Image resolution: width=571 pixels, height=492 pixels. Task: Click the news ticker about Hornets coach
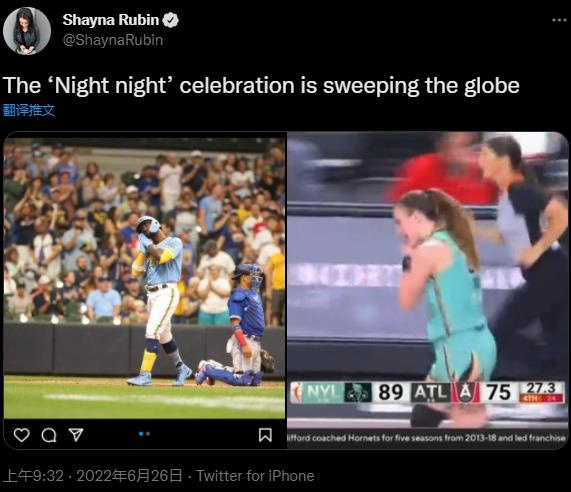click(x=428, y=438)
